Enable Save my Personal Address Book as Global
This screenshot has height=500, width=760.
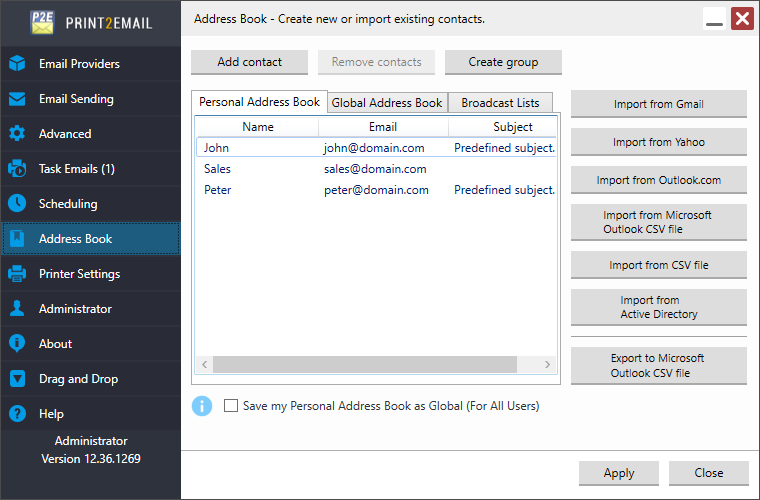(x=231, y=406)
